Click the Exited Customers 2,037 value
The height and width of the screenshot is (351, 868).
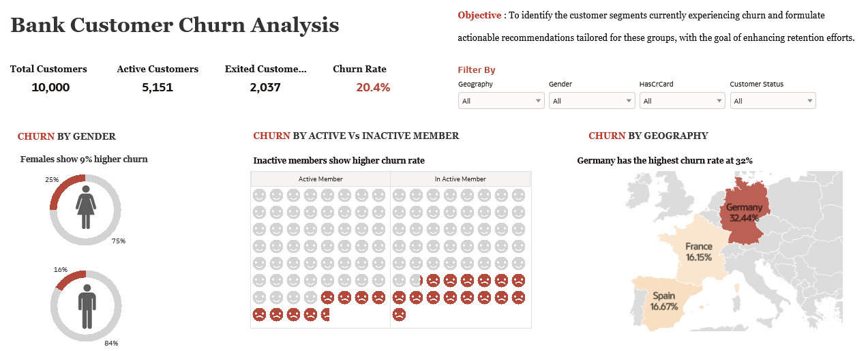tap(265, 87)
